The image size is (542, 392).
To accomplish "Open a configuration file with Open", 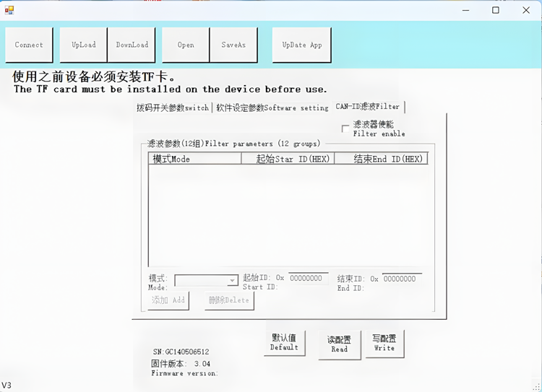I will coord(186,45).
